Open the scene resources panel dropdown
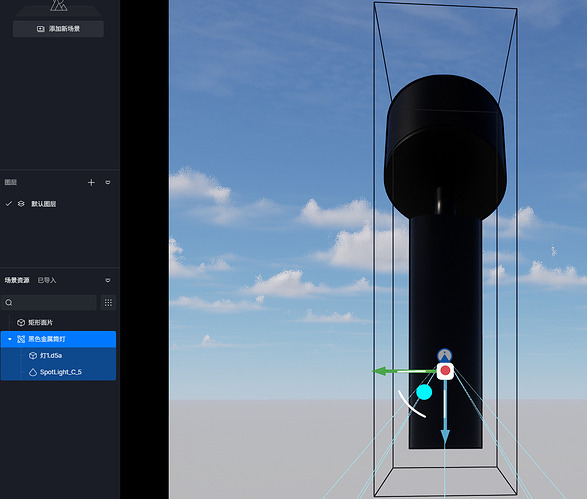 coord(108,280)
